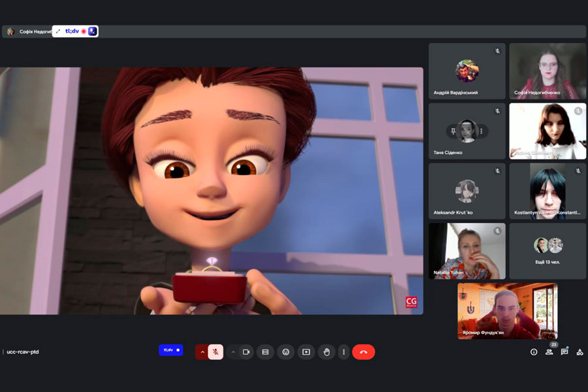The image size is (588, 392).
Task: Stop tl;dv recording with the blue button
Action: tap(171, 350)
